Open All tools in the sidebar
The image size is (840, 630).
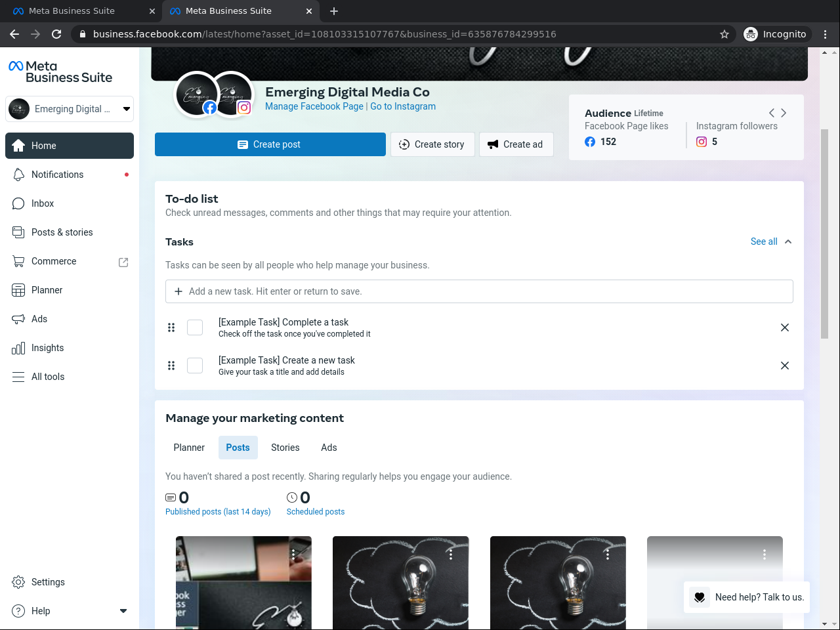coord(70,377)
